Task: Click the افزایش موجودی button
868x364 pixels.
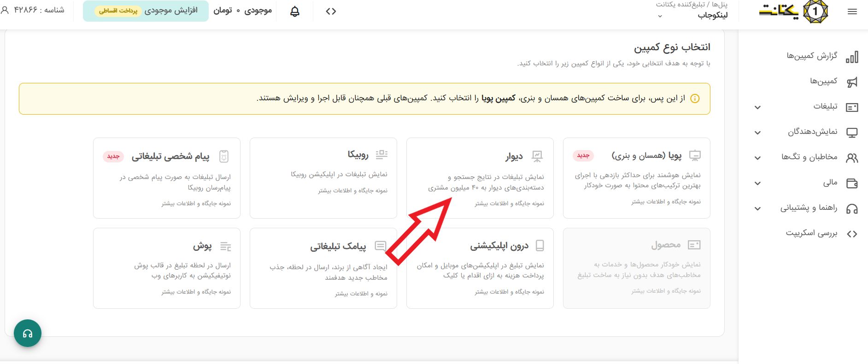Action: [x=146, y=11]
